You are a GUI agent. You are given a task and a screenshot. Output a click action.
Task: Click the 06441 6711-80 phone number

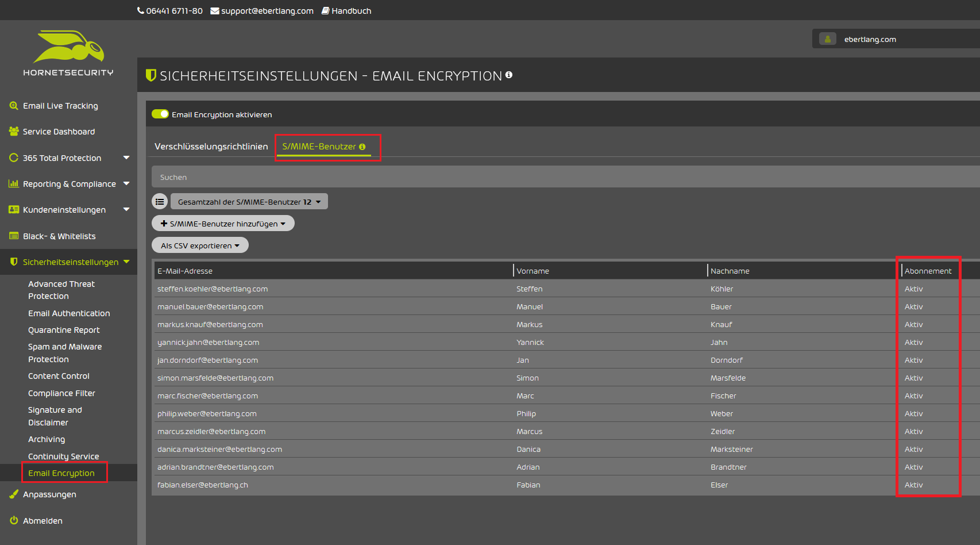pos(174,11)
